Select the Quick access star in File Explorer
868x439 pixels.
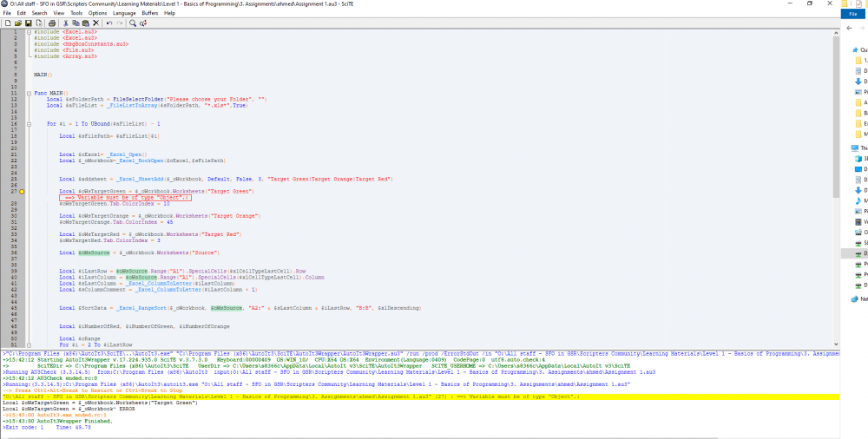tap(855, 49)
